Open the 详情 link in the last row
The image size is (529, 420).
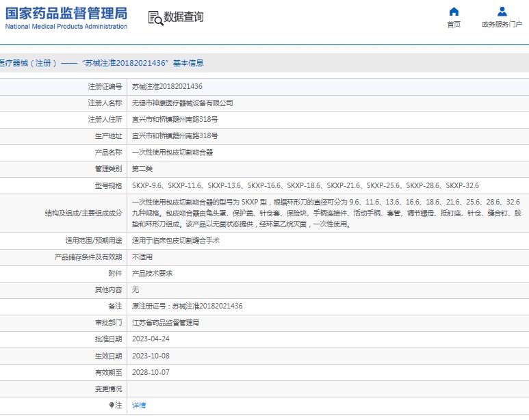tap(139, 406)
